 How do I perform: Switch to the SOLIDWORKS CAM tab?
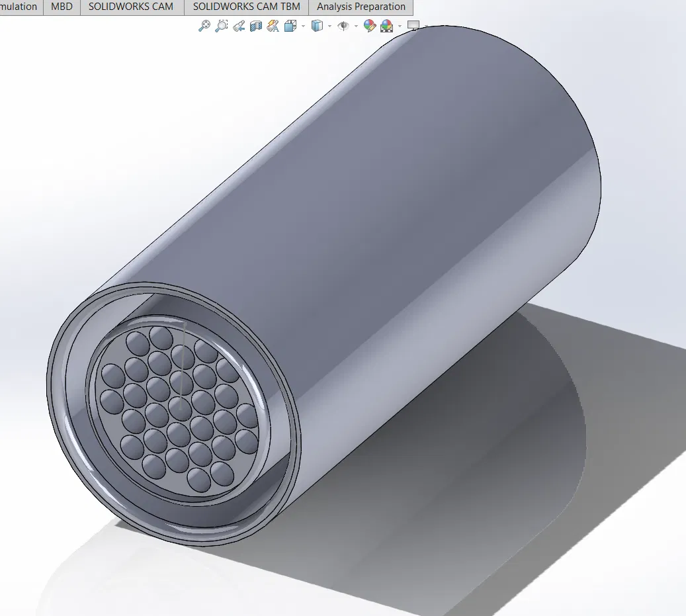pos(131,7)
